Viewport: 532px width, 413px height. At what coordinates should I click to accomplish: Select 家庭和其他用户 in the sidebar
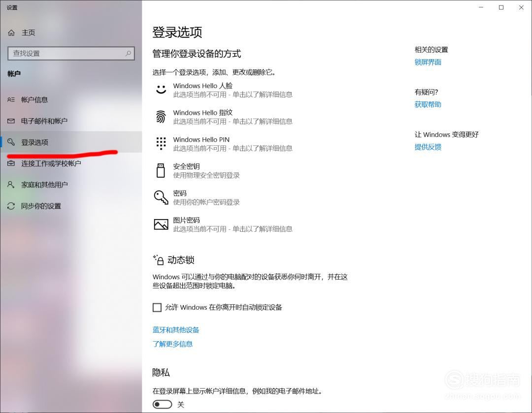(71, 185)
